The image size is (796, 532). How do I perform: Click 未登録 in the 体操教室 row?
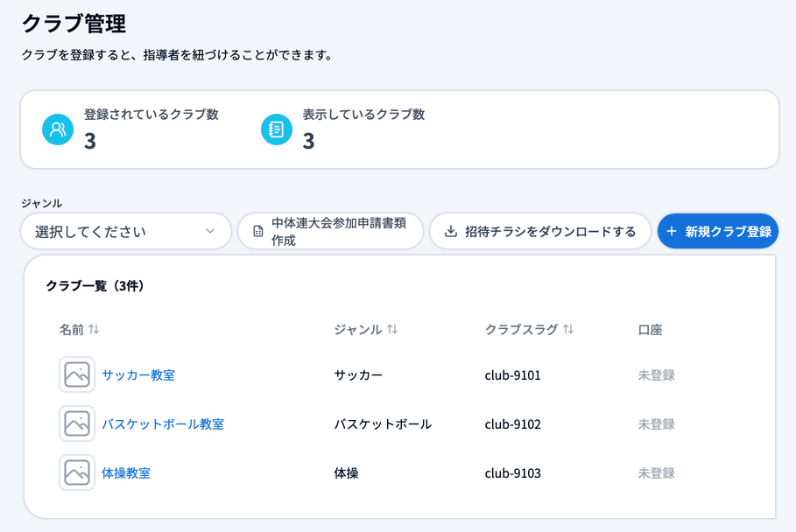tap(656, 472)
